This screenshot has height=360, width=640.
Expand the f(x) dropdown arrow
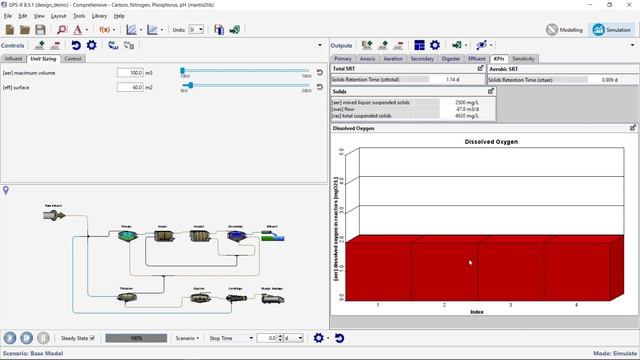pyautogui.click(x=114, y=30)
